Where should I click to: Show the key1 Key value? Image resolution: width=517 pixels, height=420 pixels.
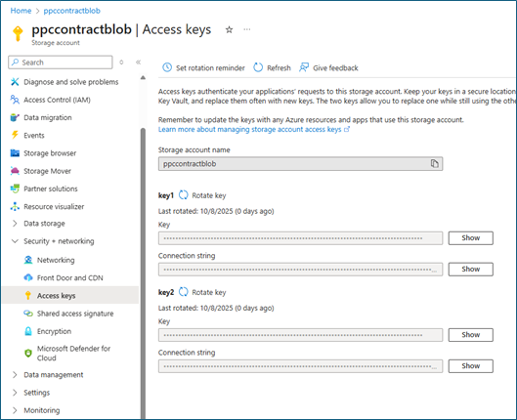(470, 237)
